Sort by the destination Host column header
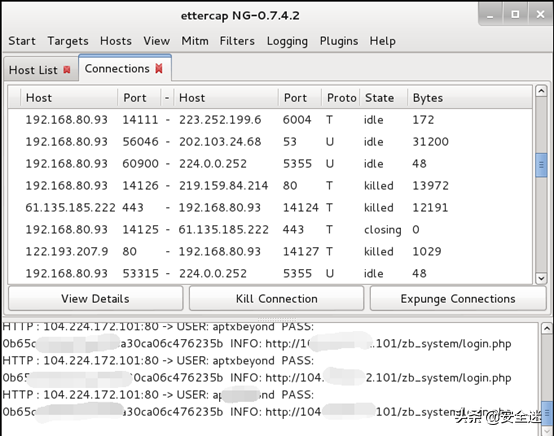 [x=226, y=98]
